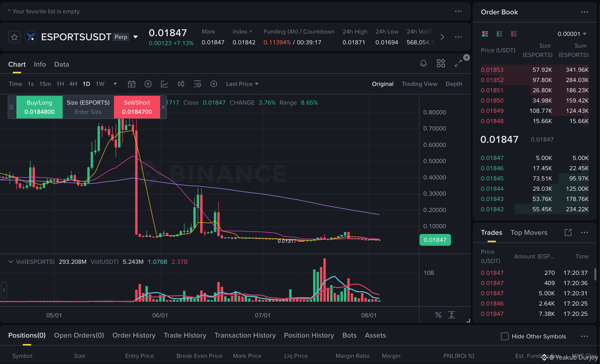The height and width of the screenshot is (364, 600).
Task: Click the Size (ESPORTS) Enter Size field
Action: tap(88, 107)
